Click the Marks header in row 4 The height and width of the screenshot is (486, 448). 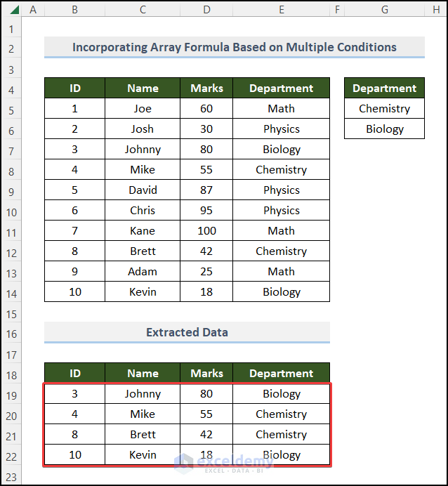206,88
